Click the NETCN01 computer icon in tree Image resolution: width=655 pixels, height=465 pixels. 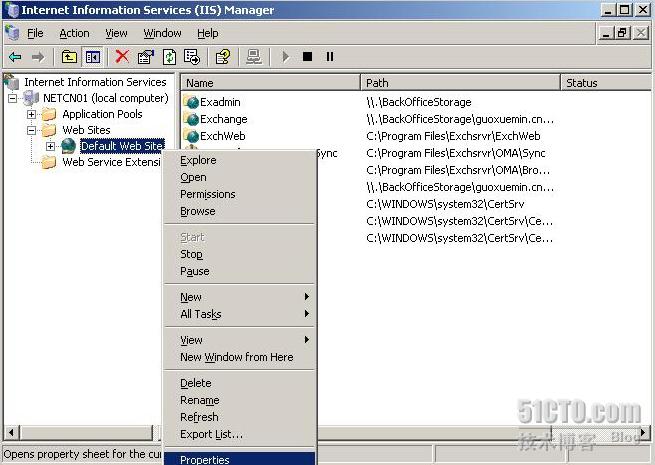pyautogui.click(x=31, y=98)
